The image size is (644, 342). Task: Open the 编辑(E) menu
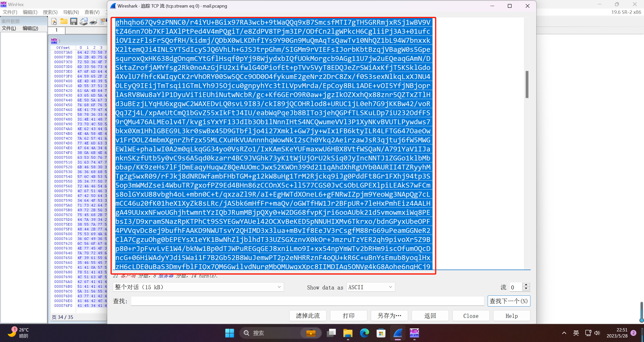tap(30, 12)
